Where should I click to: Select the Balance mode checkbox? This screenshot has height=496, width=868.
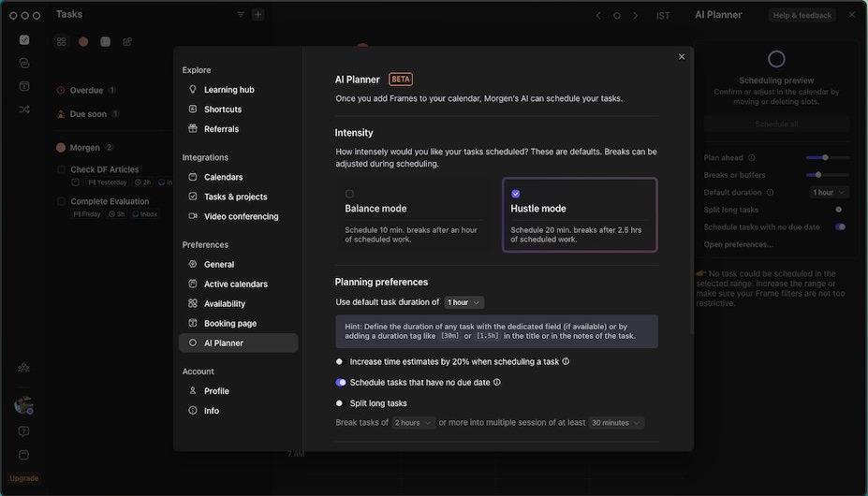[x=349, y=194]
